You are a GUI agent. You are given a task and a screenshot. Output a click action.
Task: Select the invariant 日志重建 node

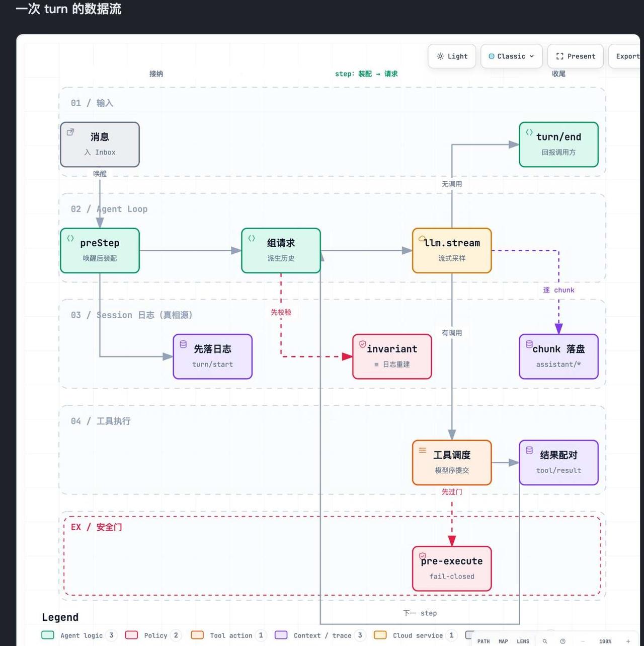[392, 356]
